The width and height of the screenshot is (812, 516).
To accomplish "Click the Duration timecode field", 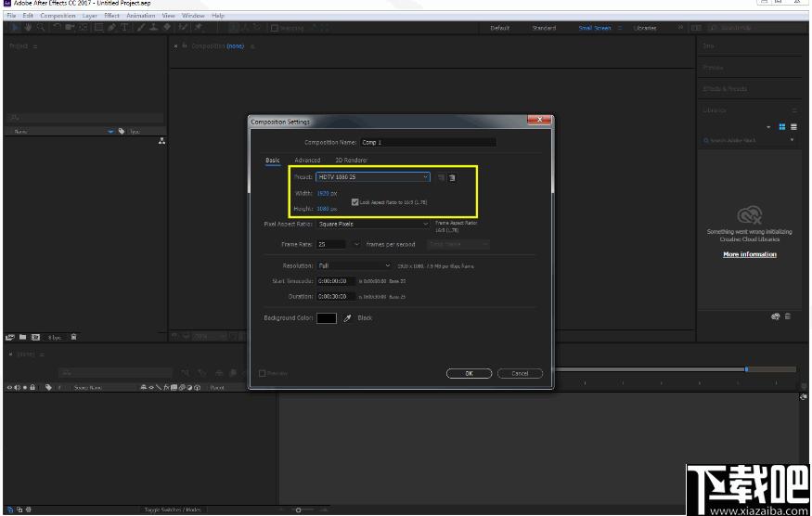I will [x=336, y=297].
